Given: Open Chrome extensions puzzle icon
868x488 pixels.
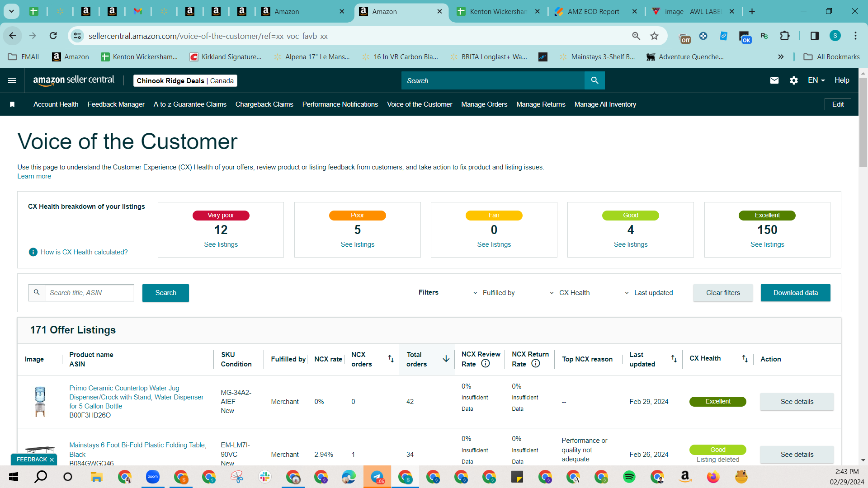Looking at the screenshot, I should tap(785, 36).
